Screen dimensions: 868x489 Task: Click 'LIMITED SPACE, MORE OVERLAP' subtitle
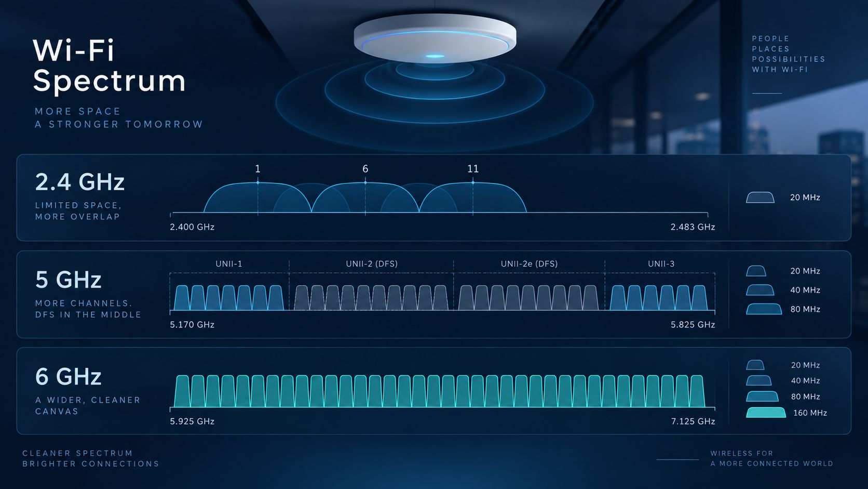point(78,211)
